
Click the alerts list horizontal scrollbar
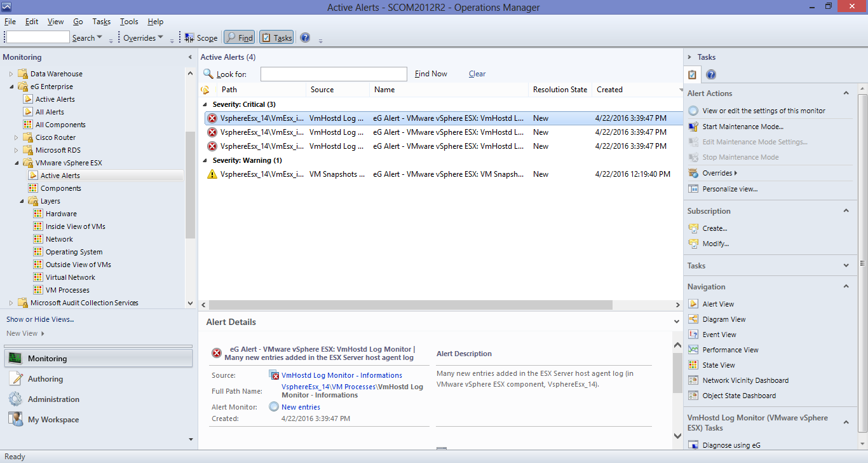tap(409, 305)
